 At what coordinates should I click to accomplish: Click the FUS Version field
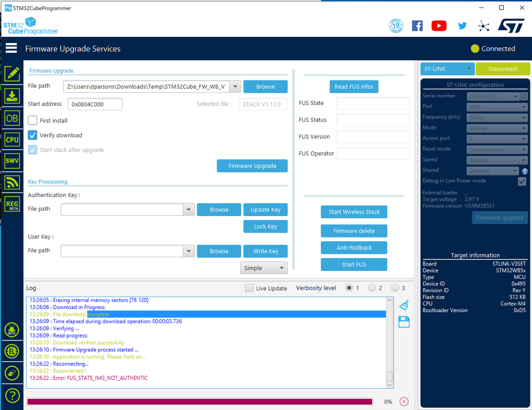[373, 137]
